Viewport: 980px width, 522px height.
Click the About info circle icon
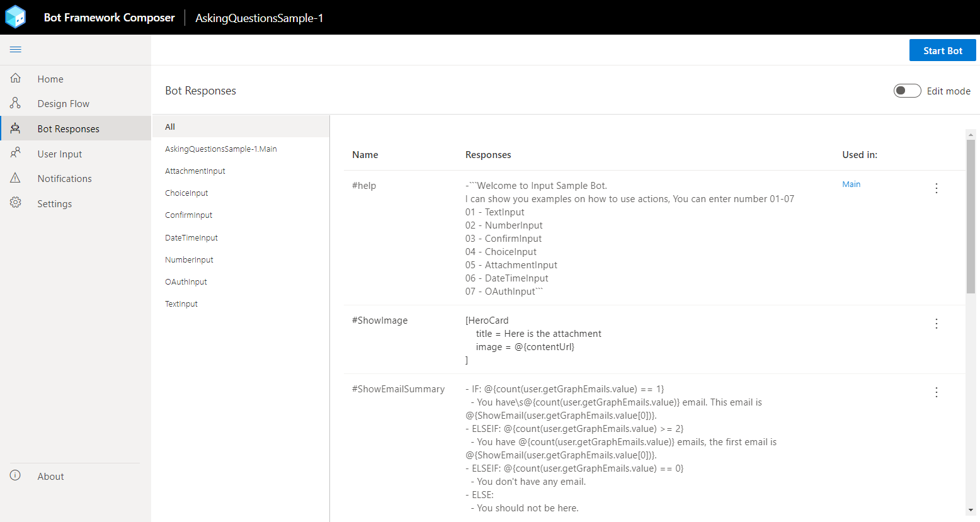(16, 475)
